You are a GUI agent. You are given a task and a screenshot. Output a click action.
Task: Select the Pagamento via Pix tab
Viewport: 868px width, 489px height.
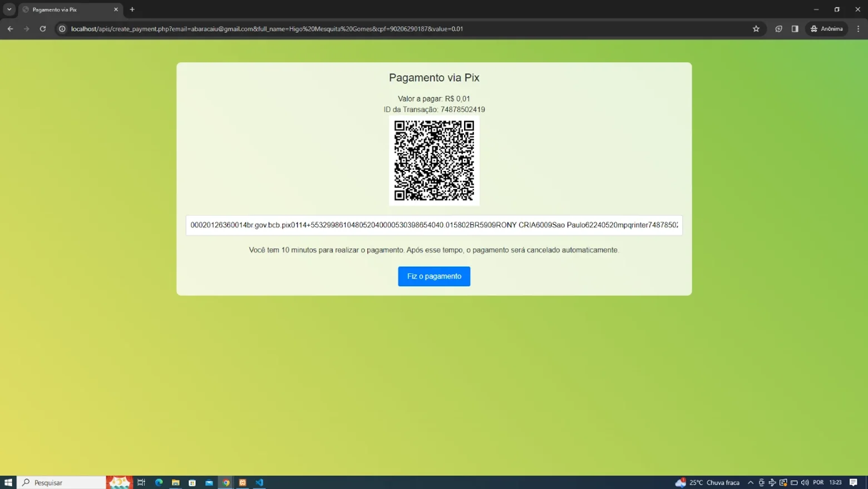tap(70, 9)
